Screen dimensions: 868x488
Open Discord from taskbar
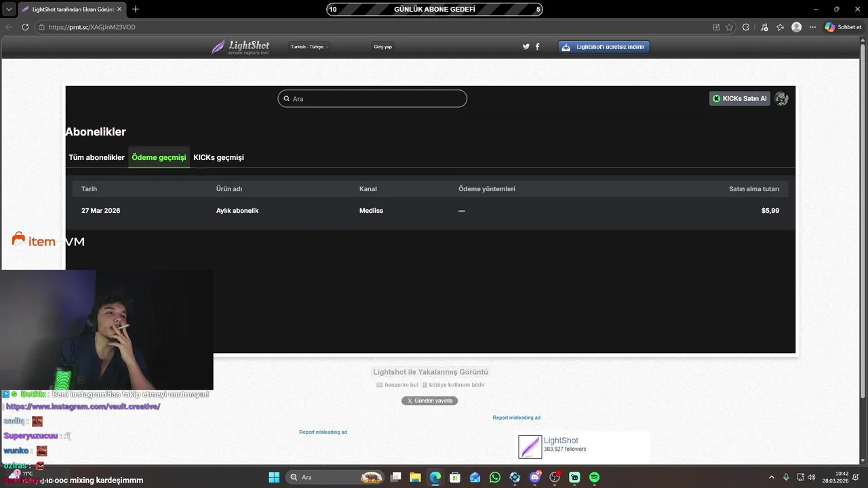(535, 477)
